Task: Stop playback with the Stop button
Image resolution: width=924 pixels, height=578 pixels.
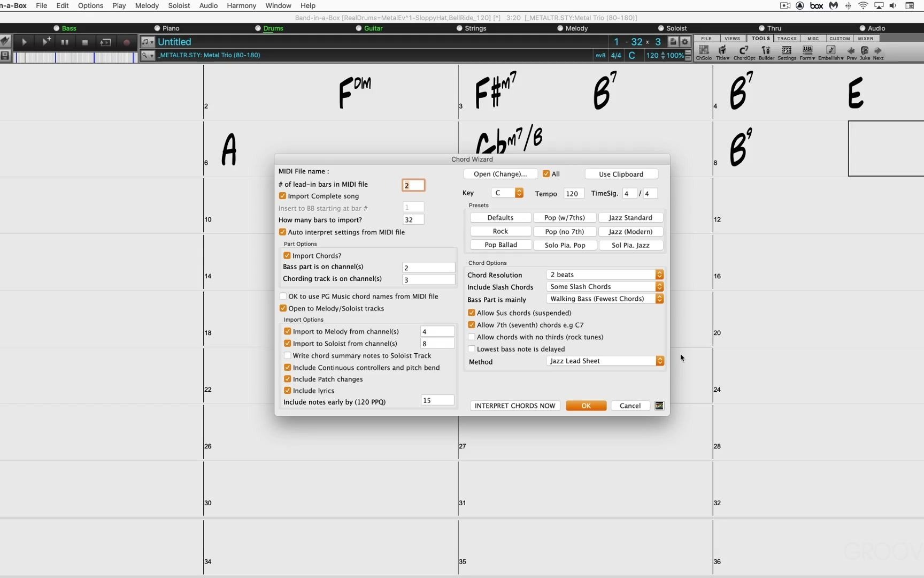Action: [x=84, y=42]
